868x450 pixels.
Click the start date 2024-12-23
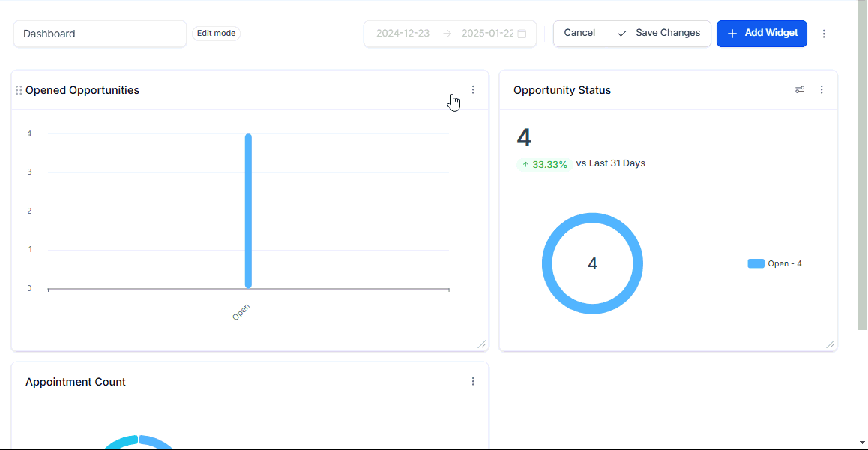click(403, 33)
